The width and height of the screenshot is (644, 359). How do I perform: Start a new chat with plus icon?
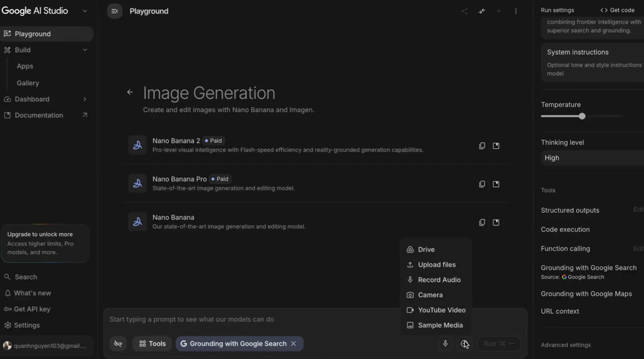coord(499,11)
